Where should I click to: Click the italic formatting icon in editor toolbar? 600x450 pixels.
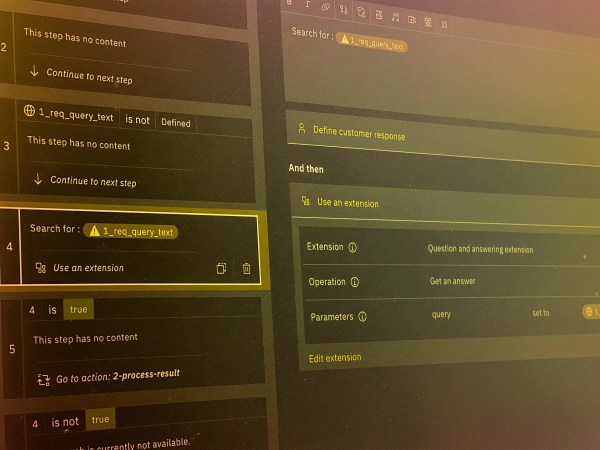click(306, 6)
